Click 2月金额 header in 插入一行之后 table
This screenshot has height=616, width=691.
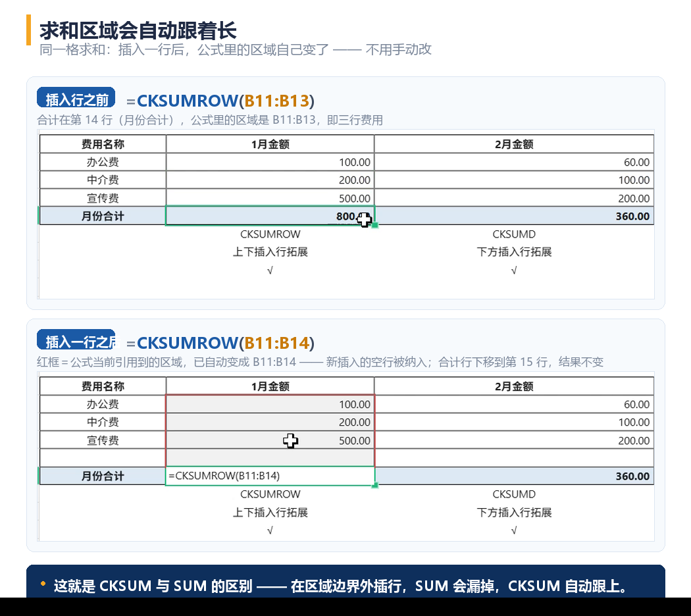(x=514, y=386)
